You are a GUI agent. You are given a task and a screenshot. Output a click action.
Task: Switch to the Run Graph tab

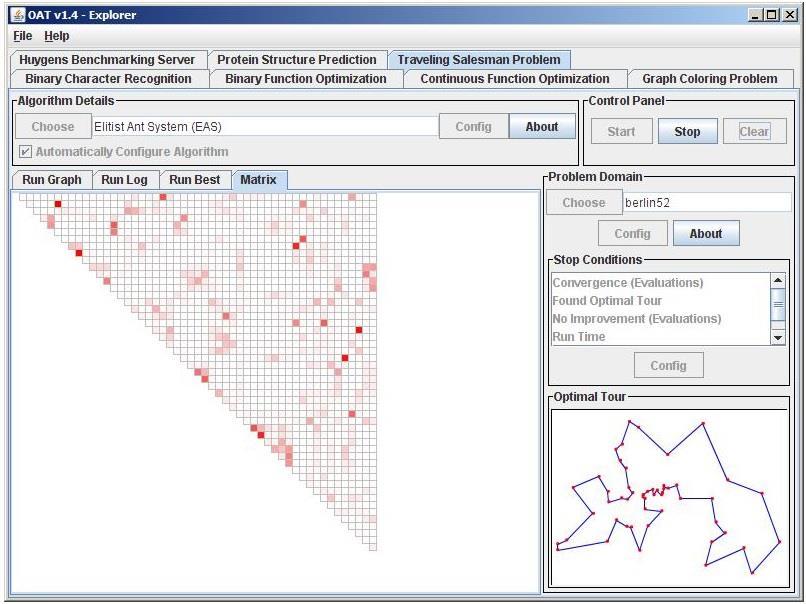[x=51, y=180]
